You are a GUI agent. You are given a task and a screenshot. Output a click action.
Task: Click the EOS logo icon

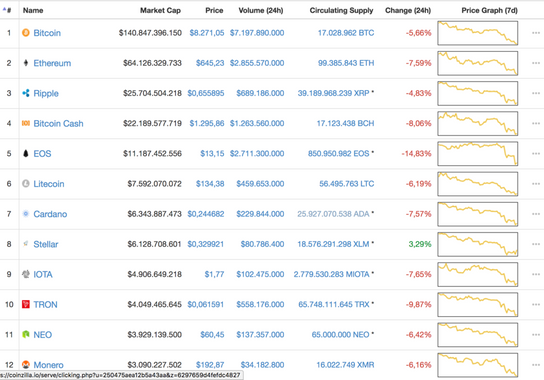pyautogui.click(x=26, y=153)
